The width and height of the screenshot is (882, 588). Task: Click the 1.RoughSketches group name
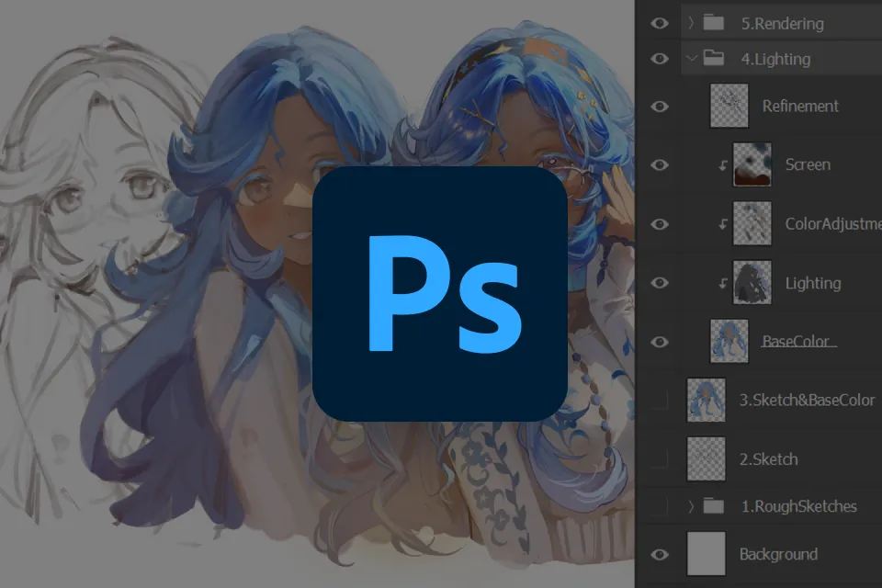798,506
